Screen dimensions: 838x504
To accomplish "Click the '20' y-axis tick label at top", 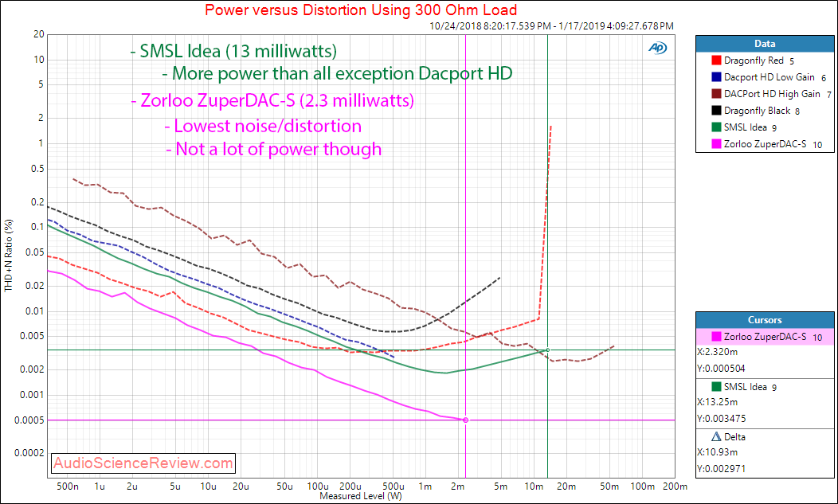I will point(38,34).
